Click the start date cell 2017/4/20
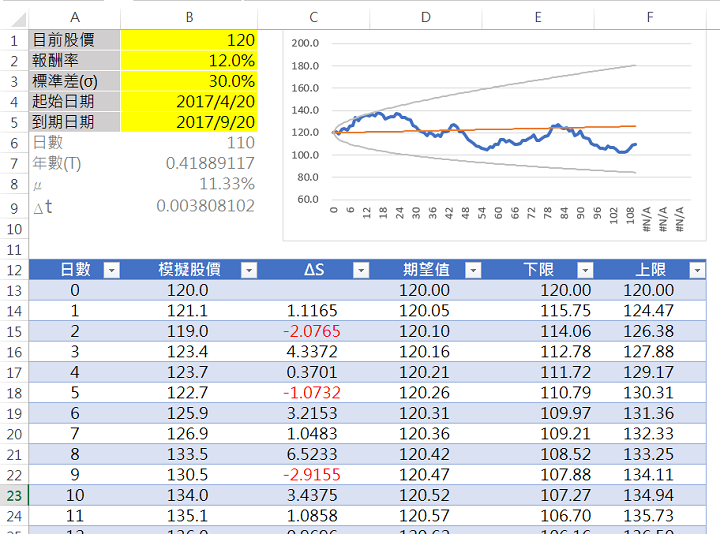This screenshot has height=534, width=720. (x=189, y=102)
